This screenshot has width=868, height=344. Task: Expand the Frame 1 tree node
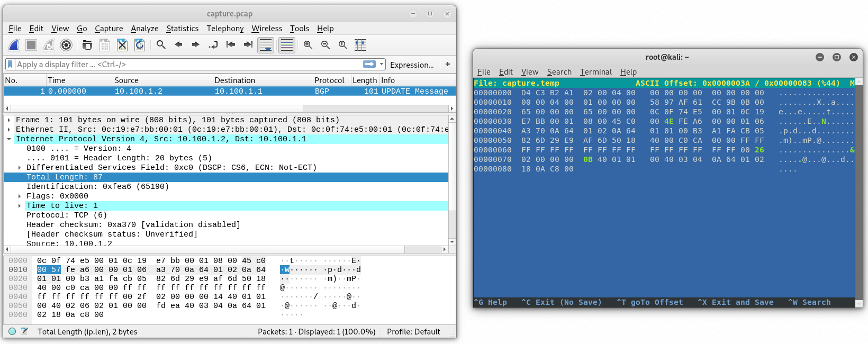pyautogui.click(x=9, y=120)
